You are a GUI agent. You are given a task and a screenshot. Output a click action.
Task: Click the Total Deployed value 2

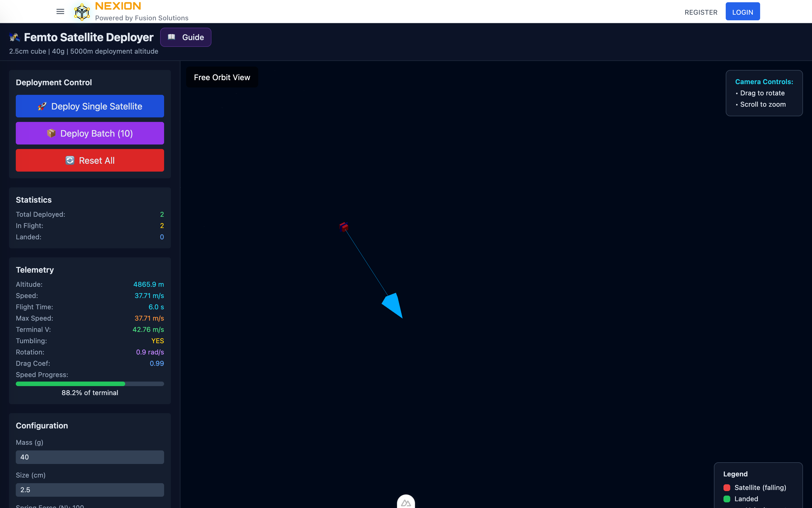click(x=162, y=214)
